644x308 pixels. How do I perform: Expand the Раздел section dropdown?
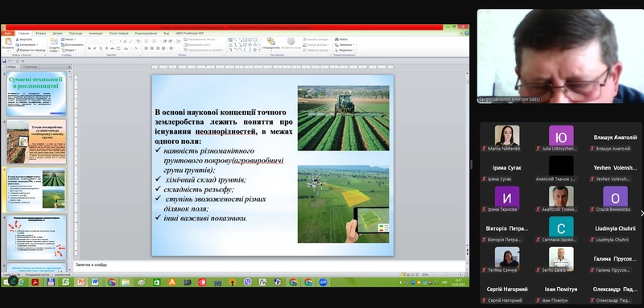pyautogui.click(x=69, y=50)
